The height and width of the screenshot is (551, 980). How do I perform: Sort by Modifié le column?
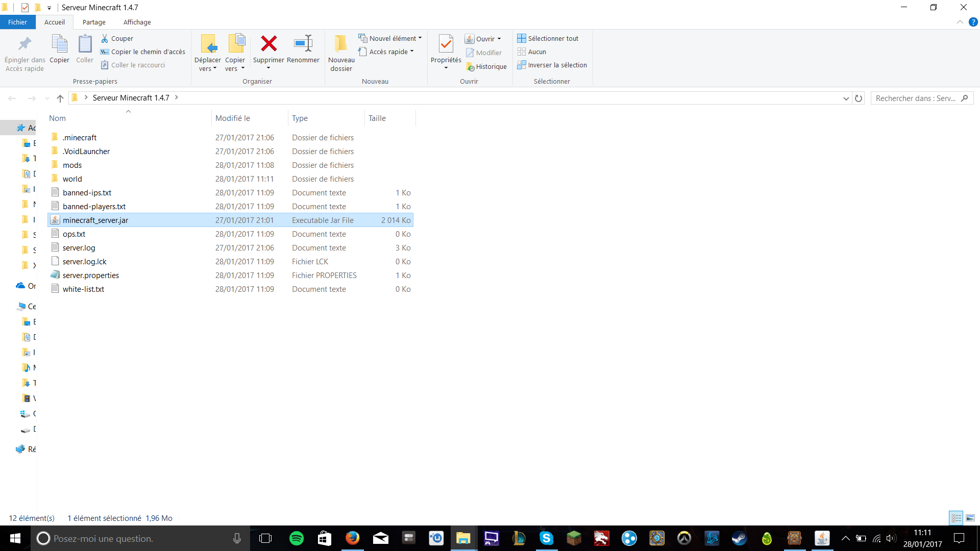click(250, 118)
